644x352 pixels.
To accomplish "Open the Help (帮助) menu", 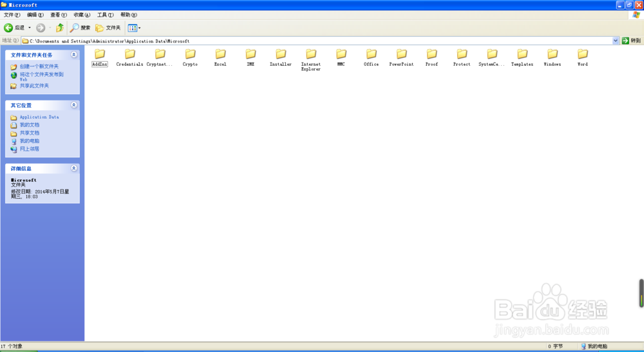I will tap(129, 15).
